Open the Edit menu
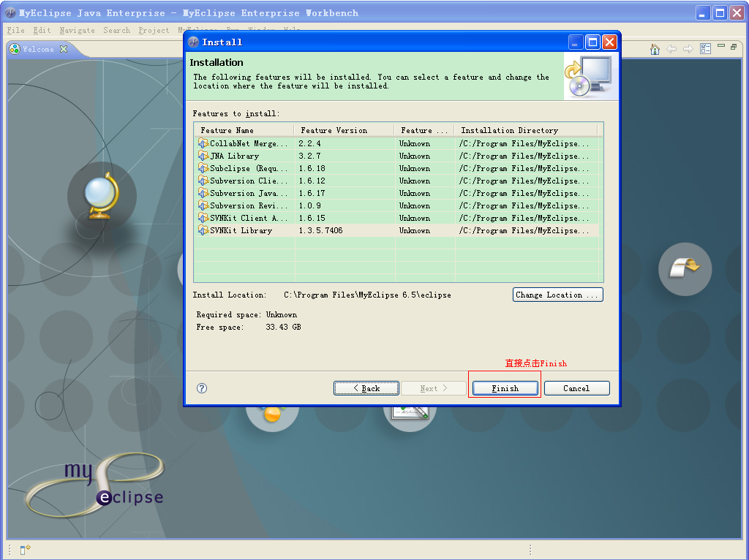Image resolution: width=749 pixels, height=560 pixels. [42, 30]
